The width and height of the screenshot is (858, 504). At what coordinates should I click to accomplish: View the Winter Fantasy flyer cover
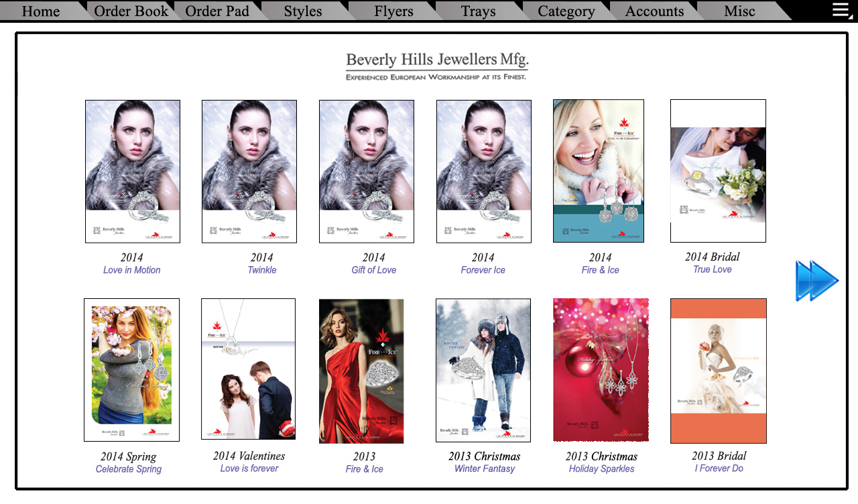click(x=483, y=371)
